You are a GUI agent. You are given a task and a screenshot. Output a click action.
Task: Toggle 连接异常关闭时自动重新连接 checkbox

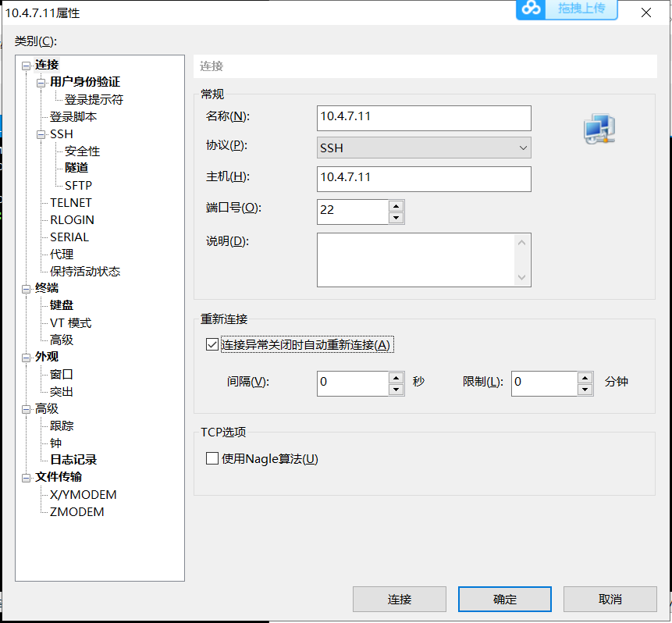pos(212,344)
